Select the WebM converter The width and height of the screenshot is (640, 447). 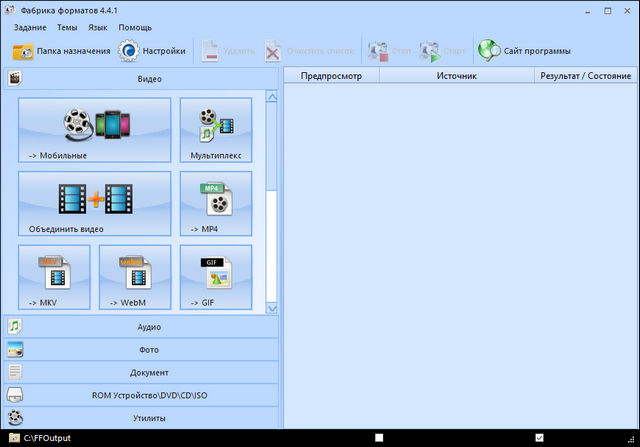[134, 277]
